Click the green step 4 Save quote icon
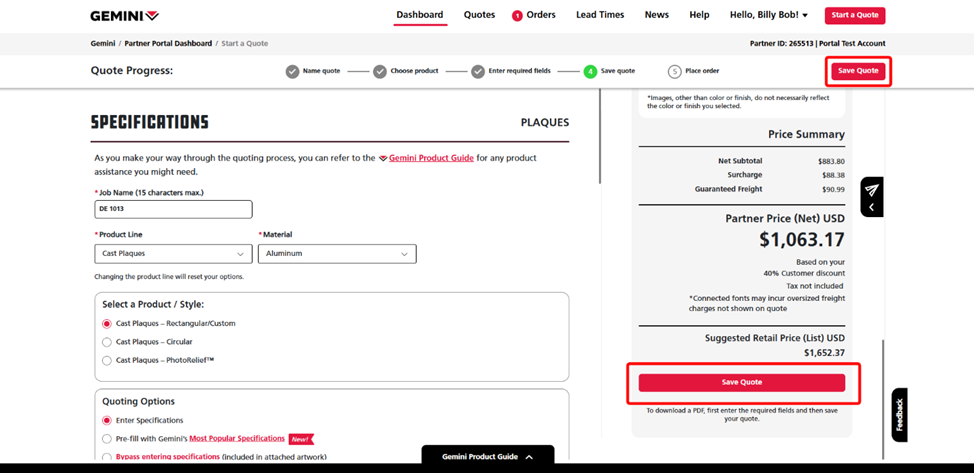The height and width of the screenshot is (473, 974). pos(590,72)
